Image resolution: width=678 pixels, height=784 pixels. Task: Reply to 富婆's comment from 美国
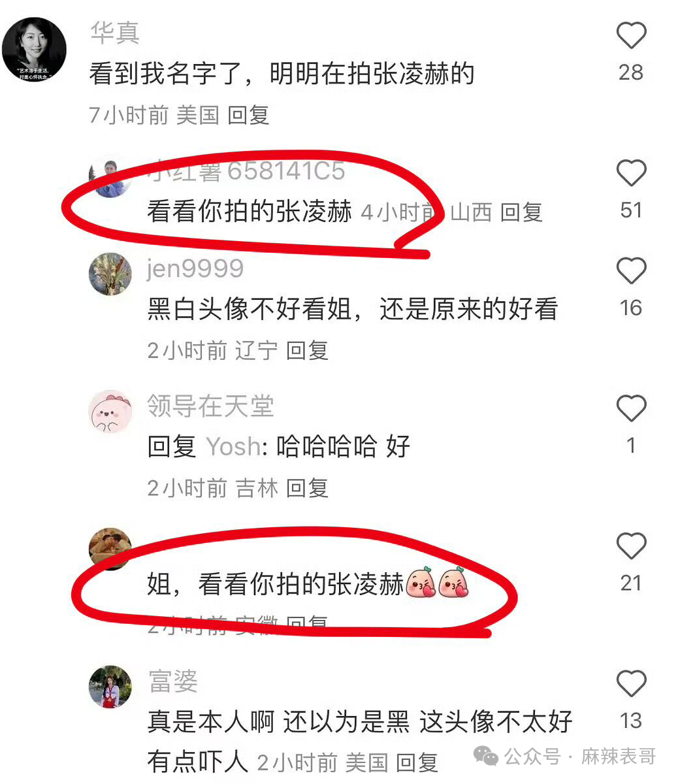click(417, 762)
